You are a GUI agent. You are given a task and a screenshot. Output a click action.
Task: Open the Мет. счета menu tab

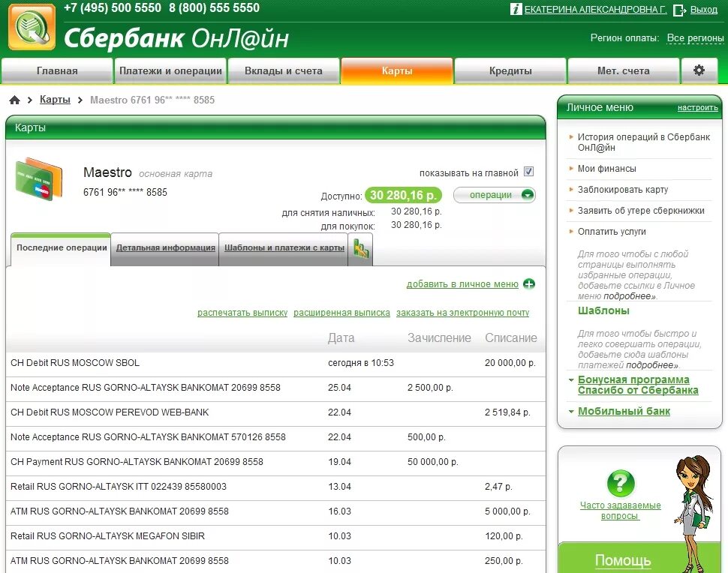(x=623, y=70)
